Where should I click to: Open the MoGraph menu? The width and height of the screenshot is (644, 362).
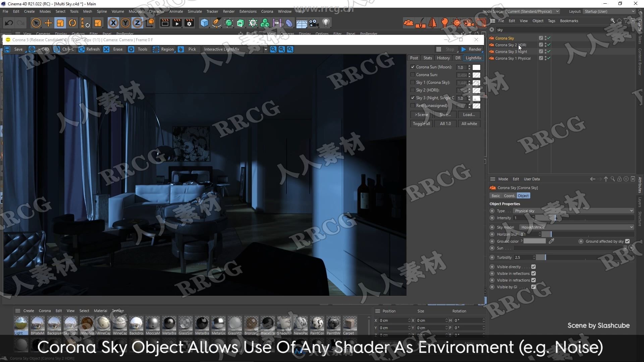tap(136, 11)
